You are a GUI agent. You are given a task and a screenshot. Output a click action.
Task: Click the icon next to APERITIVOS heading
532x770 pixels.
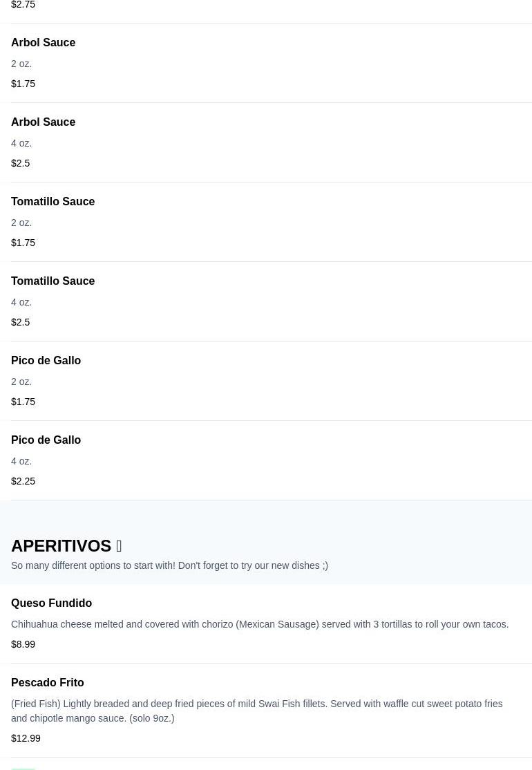119,546
